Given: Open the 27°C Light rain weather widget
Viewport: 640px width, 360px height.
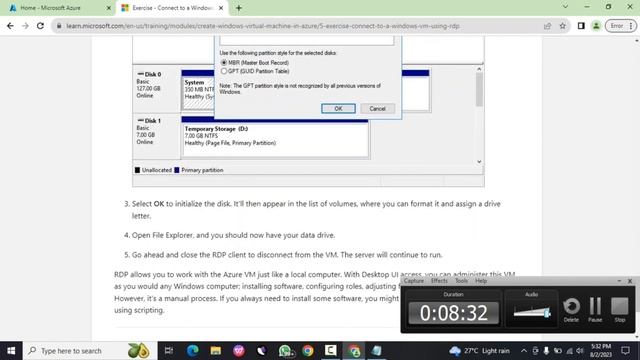Looking at the screenshot, I should tap(480, 351).
